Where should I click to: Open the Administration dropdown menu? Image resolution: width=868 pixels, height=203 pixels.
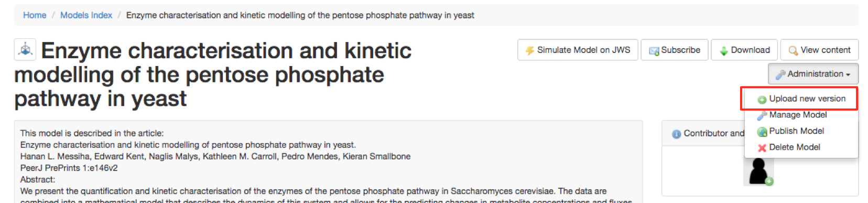pos(813,74)
